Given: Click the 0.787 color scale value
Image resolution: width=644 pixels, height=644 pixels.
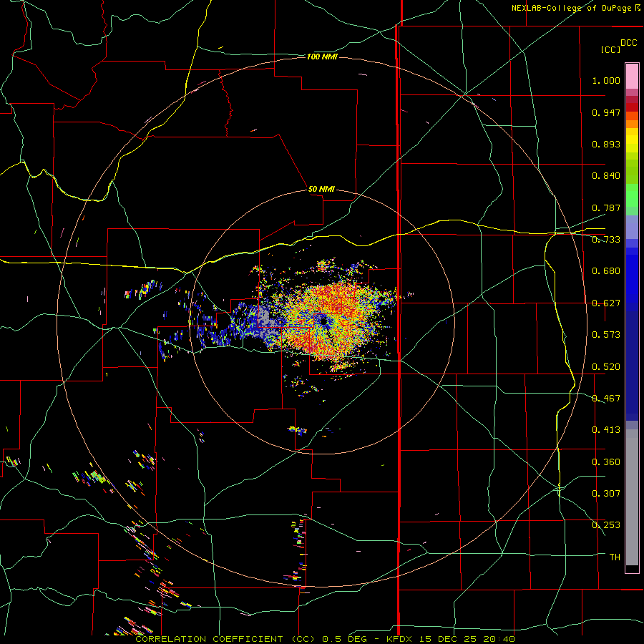Looking at the screenshot, I should 606,208.
